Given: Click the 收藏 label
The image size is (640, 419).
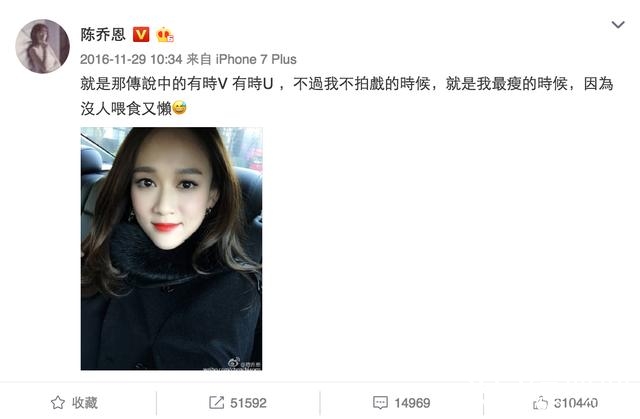Looking at the screenshot, I should pyautogui.click(x=85, y=403).
